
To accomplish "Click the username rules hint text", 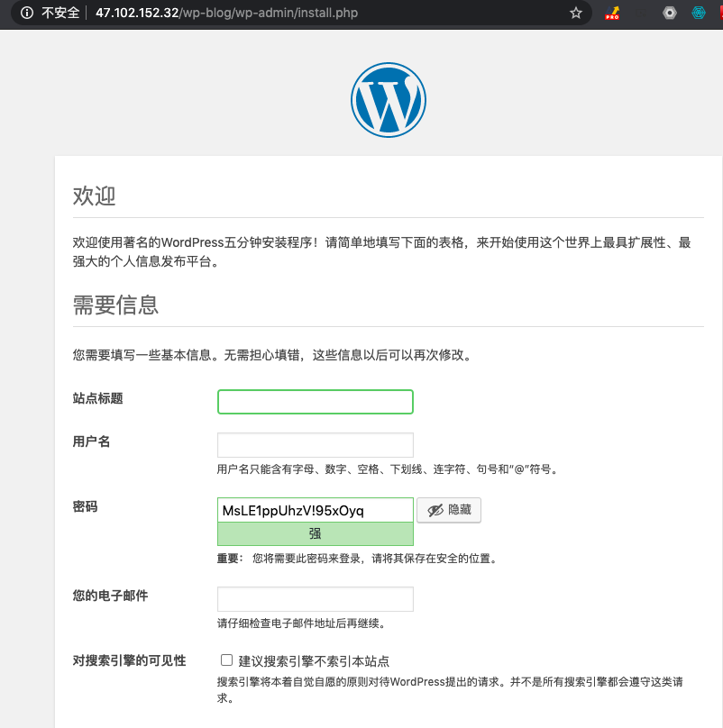I will click(388, 469).
